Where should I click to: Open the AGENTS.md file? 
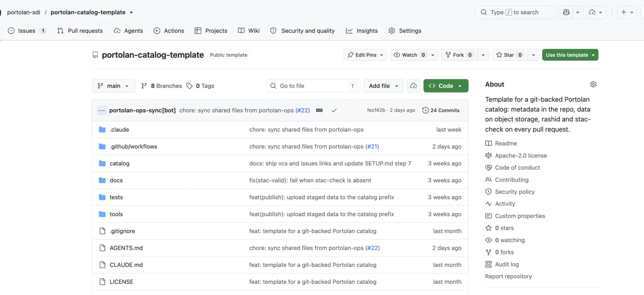pyautogui.click(x=126, y=248)
